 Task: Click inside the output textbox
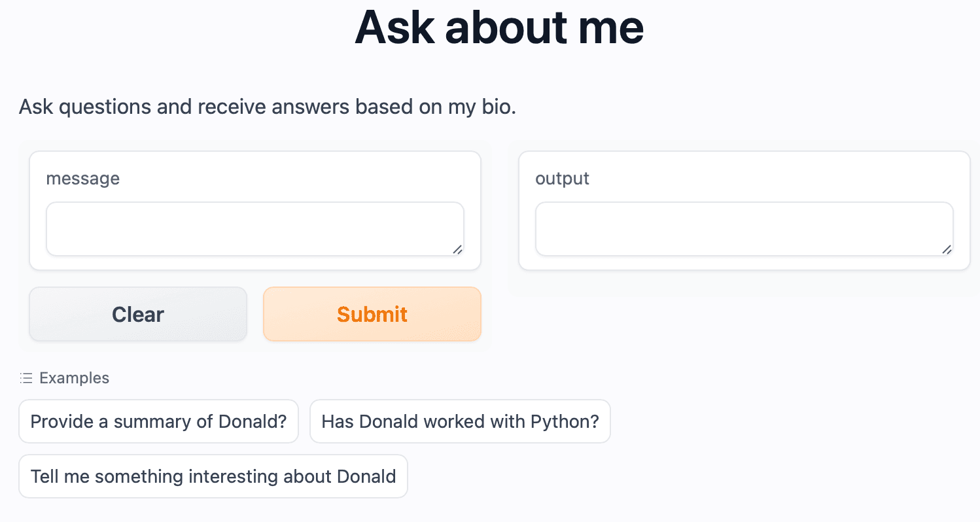(743, 227)
